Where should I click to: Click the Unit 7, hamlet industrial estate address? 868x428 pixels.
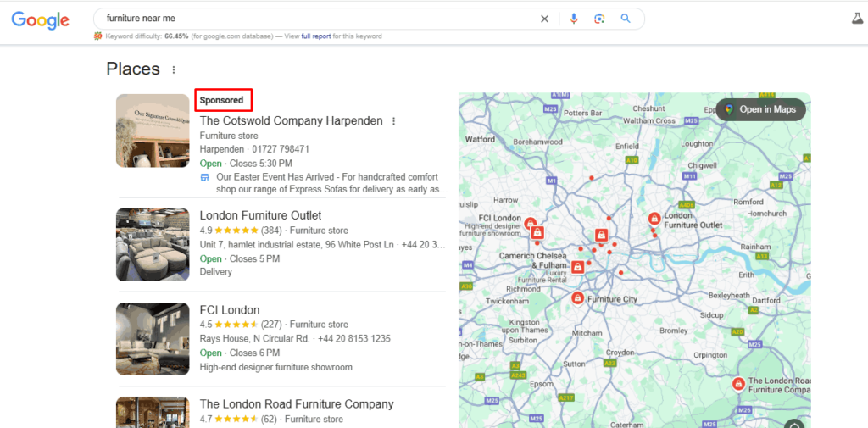pyautogui.click(x=297, y=245)
